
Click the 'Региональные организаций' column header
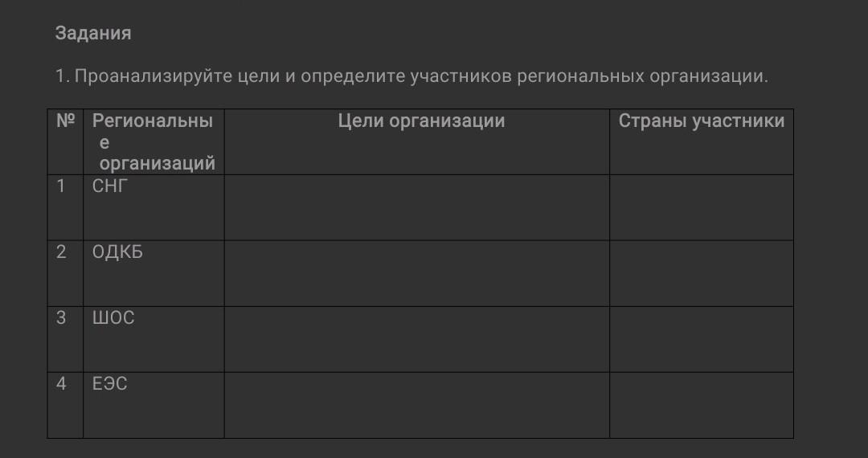[153, 142]
